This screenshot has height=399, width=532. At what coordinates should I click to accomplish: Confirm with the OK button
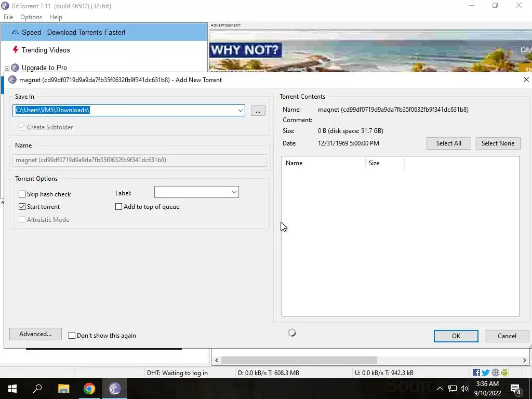tap(456, 336)
